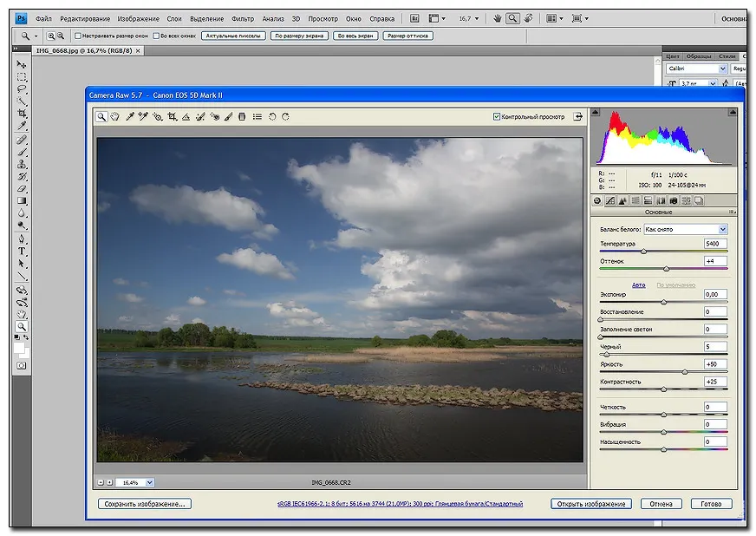Enable Настраивать размер окон checkbox
This screenshot has width=756, height=536.
point(78,36)
